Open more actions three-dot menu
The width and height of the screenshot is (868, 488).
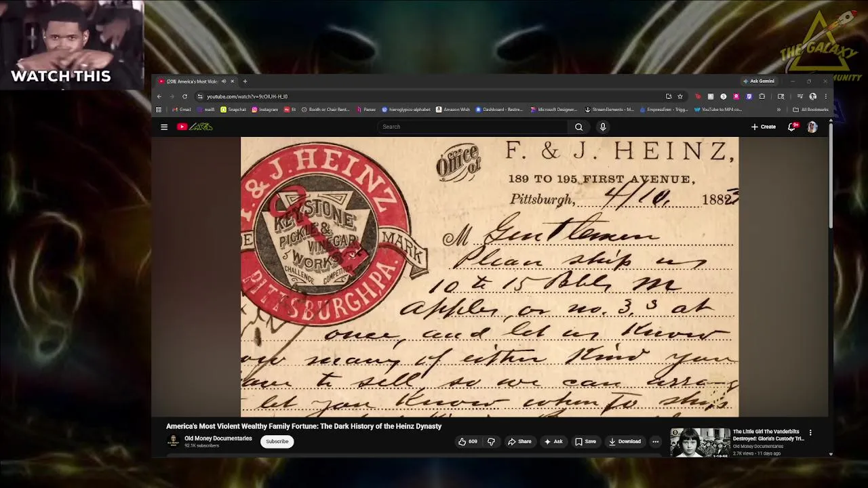point(655,441)
